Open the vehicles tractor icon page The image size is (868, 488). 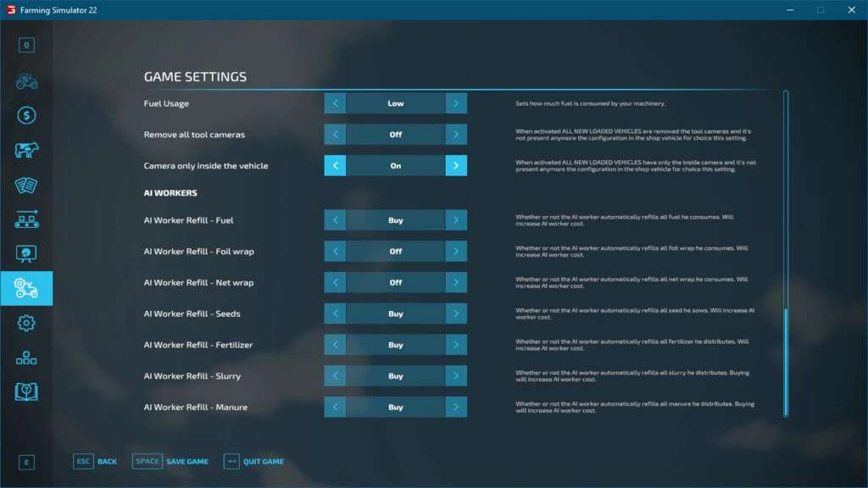pyautogui.click(x=26, y=81)
